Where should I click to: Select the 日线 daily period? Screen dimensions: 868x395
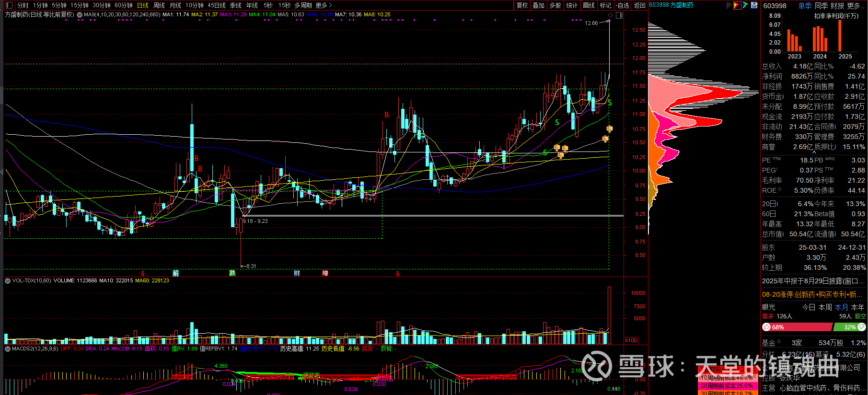click(x=143, y=5)
